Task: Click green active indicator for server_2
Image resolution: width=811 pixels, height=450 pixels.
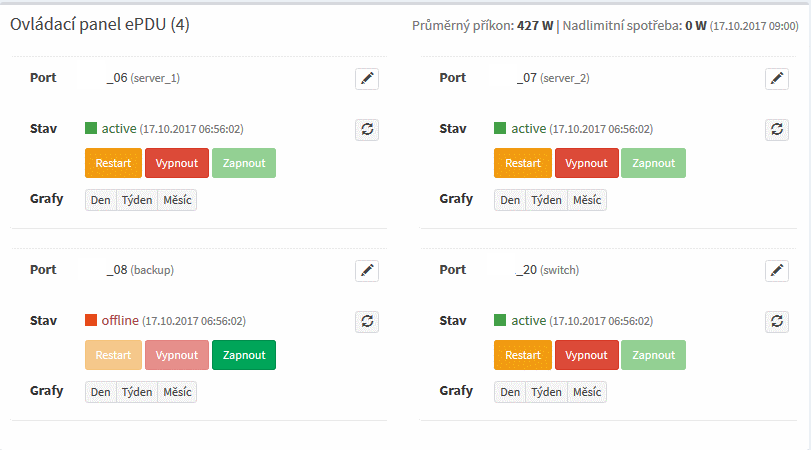Action: click(x=500, y=128)
